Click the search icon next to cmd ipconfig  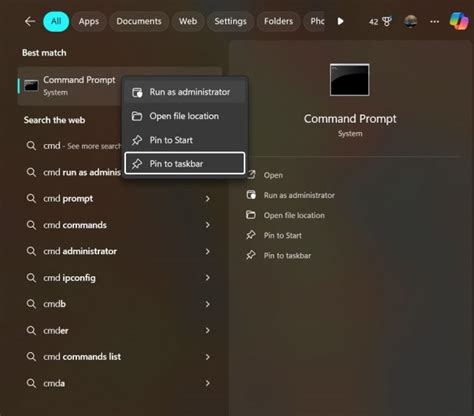[31, 278]
